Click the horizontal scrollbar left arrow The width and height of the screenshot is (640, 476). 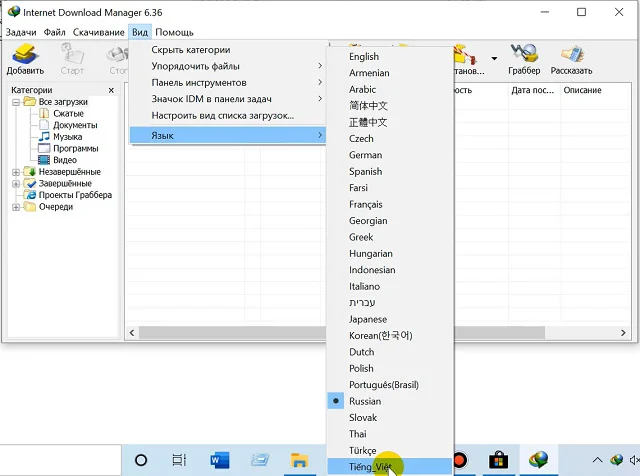tap(132, 333)
